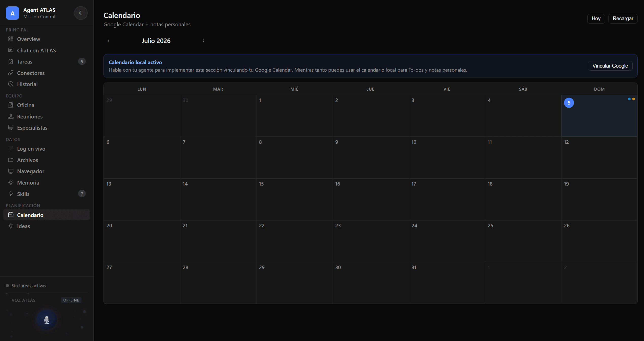This screenshot has width=644, height=341.
Task: Click the Historial clock icon
Action: [11, 84]
